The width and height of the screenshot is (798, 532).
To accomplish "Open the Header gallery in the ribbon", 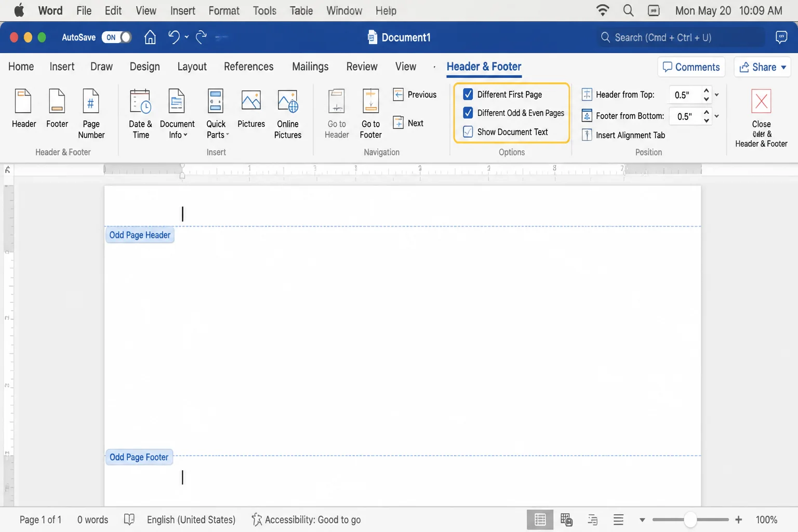I will point(24,108).
